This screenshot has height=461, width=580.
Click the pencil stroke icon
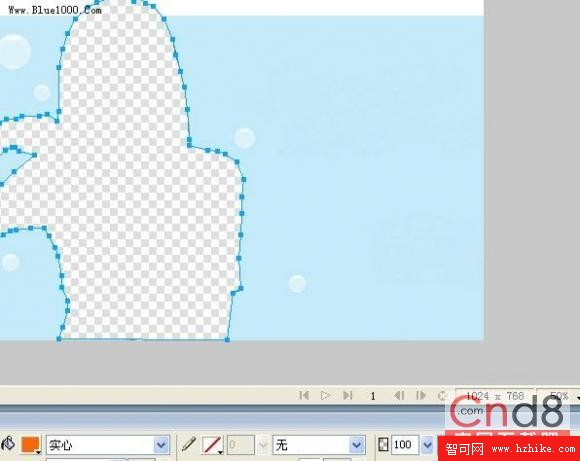pos(189,444)
